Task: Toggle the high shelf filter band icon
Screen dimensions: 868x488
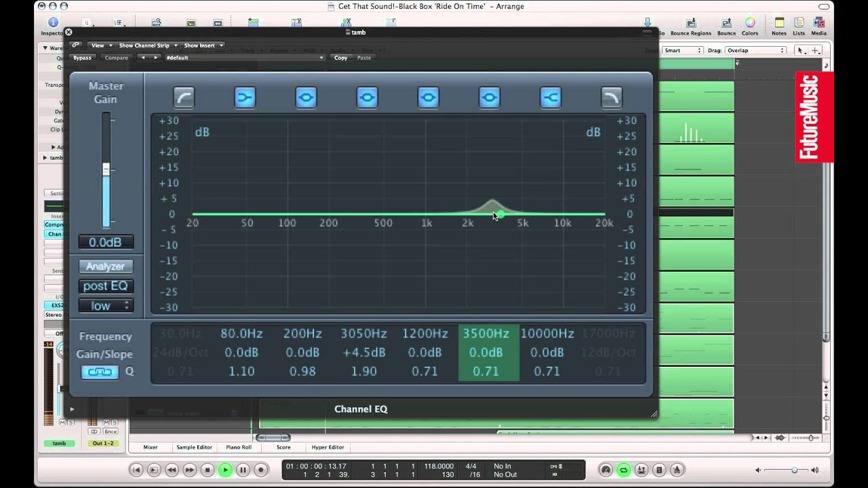Action: (x=550, y=98)
